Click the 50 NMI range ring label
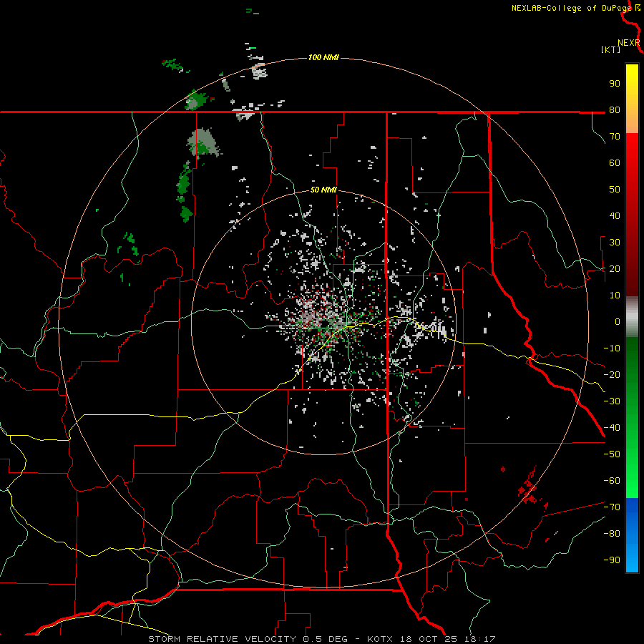This screenshot has width=644, height=644. coord(323,190)
